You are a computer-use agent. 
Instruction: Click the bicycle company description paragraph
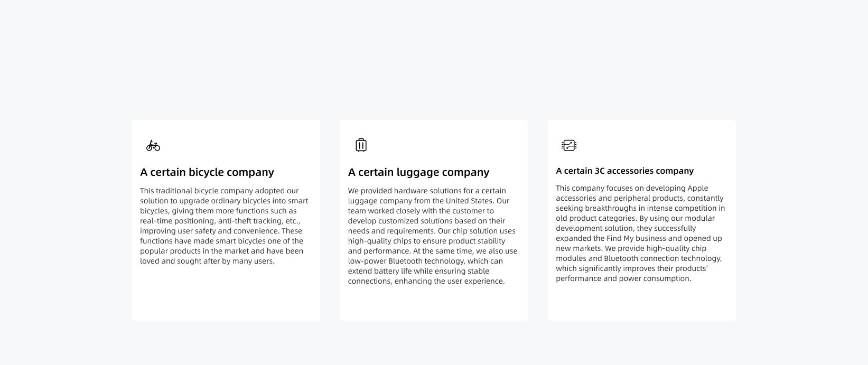224,226
